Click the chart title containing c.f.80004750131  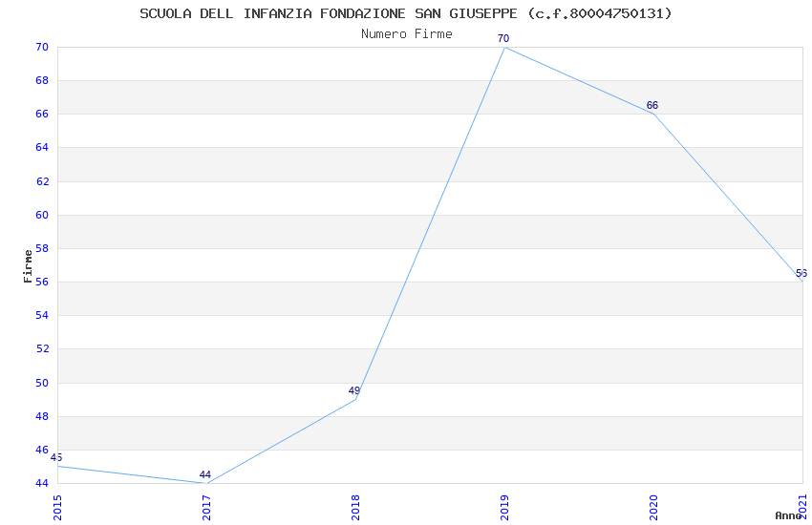pos(406,13)
